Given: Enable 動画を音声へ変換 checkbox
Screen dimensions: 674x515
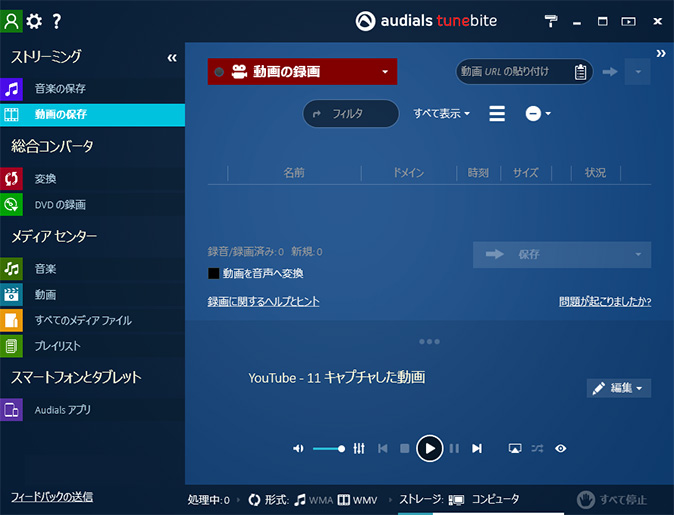Looking at the screenshot, I should pos(214,273).
